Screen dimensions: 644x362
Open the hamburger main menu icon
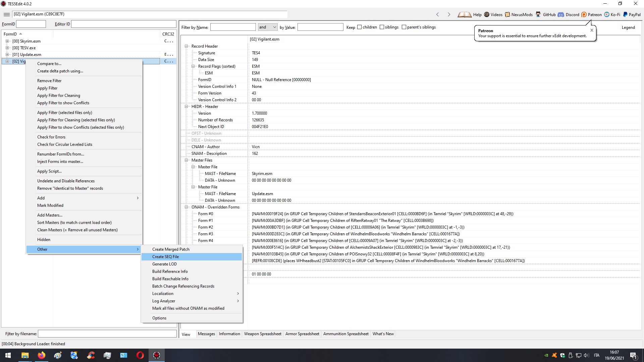[x=6, y=14]
